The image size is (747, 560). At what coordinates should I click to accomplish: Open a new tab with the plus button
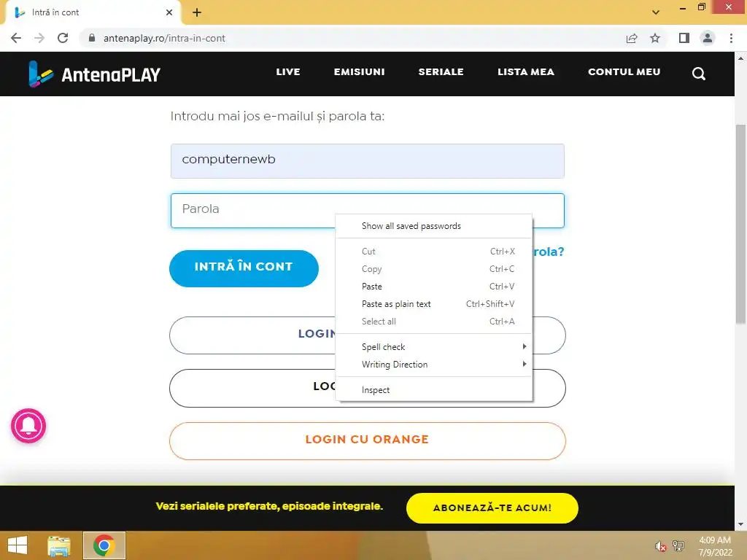pos(197,12)
